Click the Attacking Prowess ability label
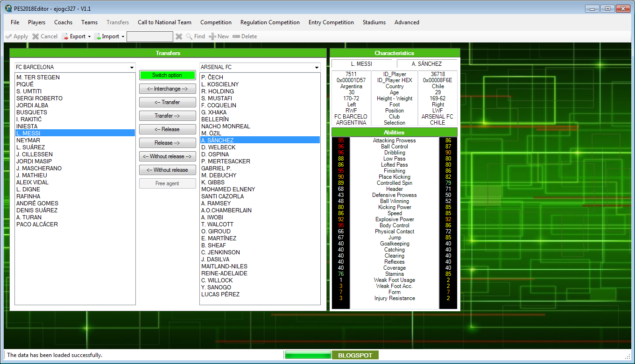 pos(395,140)
